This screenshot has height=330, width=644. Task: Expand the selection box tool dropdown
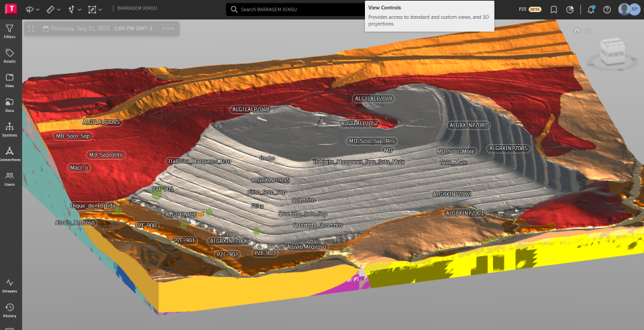100,9
